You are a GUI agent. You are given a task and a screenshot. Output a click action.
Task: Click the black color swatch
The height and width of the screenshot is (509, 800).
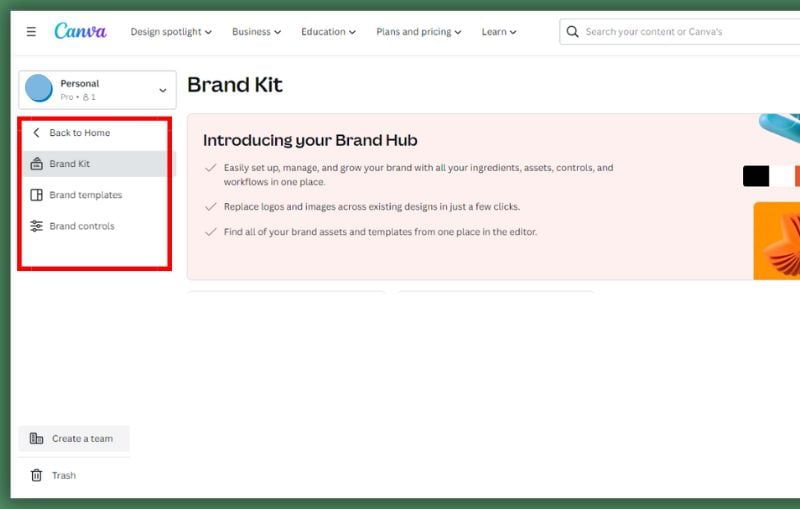[x=756, y=176]
